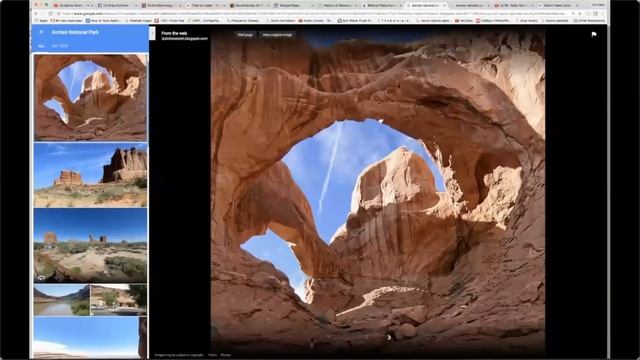This screenshot has height=360, width=640.
Task: Select the river canyon thumbnail
Action: pyautogui.click(x=62, y=300)
